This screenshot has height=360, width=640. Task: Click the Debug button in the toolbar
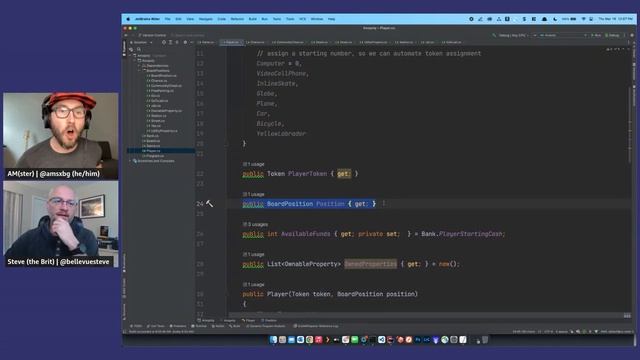(613, 35)
